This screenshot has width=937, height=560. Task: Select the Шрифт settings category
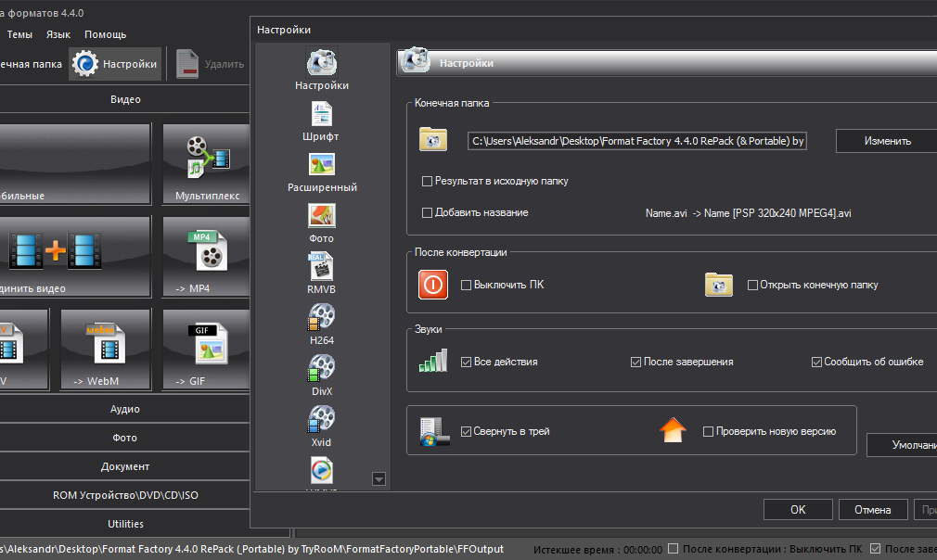point(321,121)
